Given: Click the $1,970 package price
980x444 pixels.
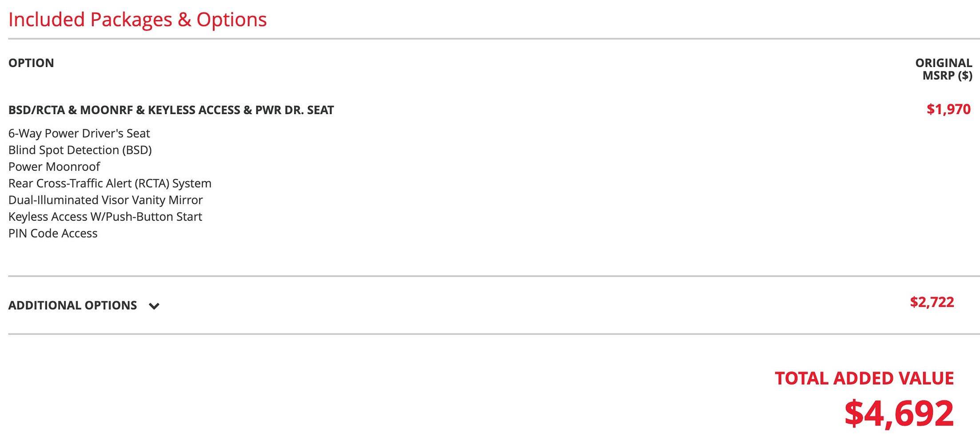Looking at the screenshot, I should (x=948, y=109).
